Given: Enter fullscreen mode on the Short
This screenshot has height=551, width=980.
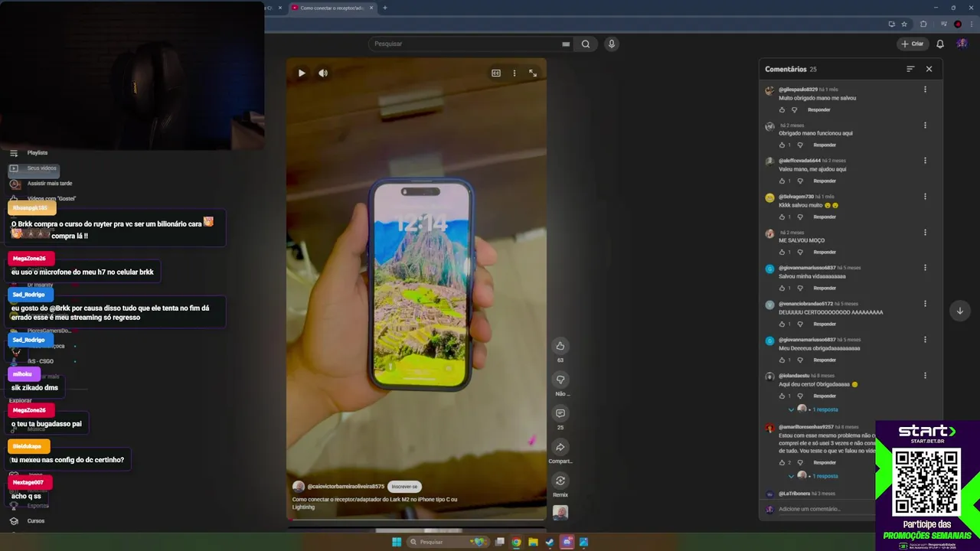Looking at the screenshot, I should pos(533,73).
